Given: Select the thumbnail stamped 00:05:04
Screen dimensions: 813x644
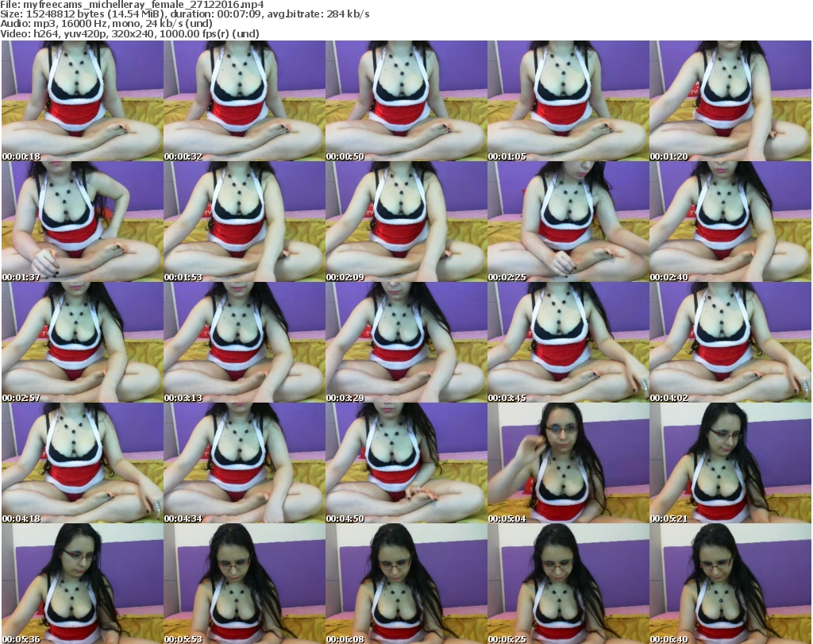Looking at the screenshot, I should tap(568, 463).
